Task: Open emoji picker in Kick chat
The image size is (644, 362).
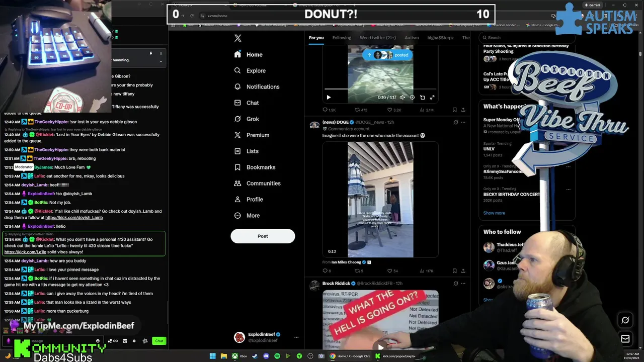Action: pos(98,341)
